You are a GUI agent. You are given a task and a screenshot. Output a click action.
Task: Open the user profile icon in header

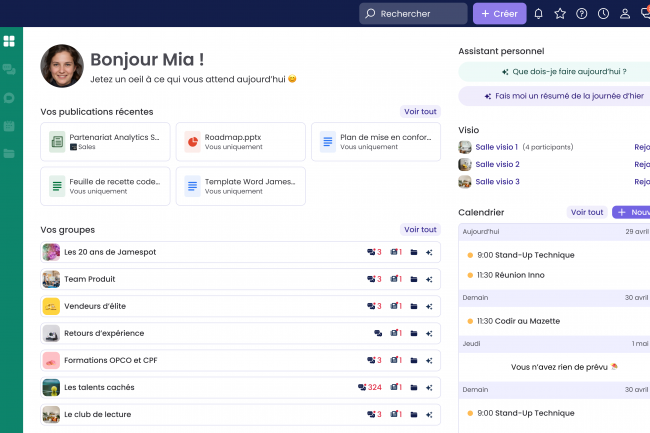[x=625, y=14]
